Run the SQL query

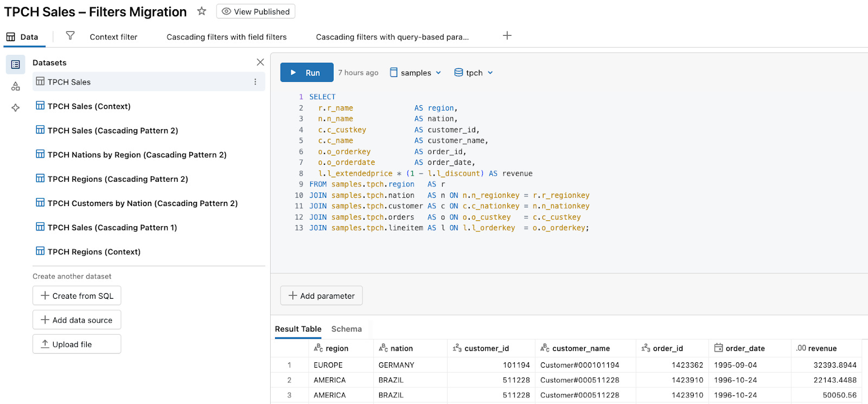307,73
